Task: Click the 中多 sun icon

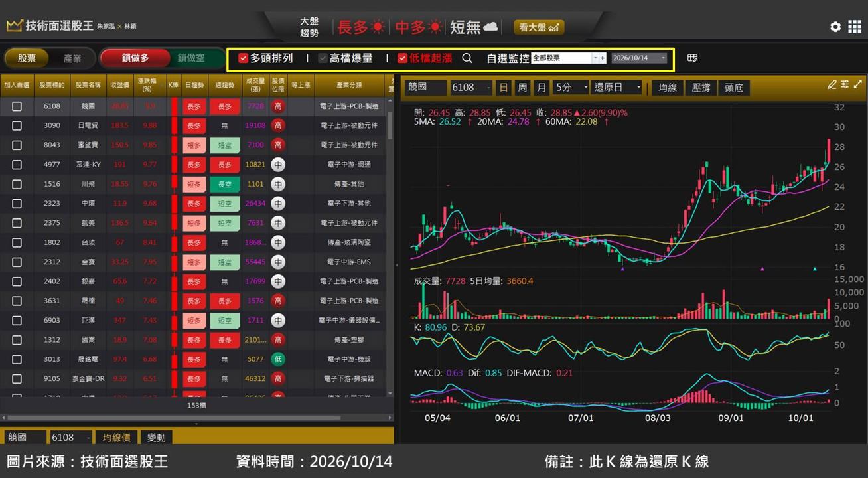Action: tap(435, 27)
